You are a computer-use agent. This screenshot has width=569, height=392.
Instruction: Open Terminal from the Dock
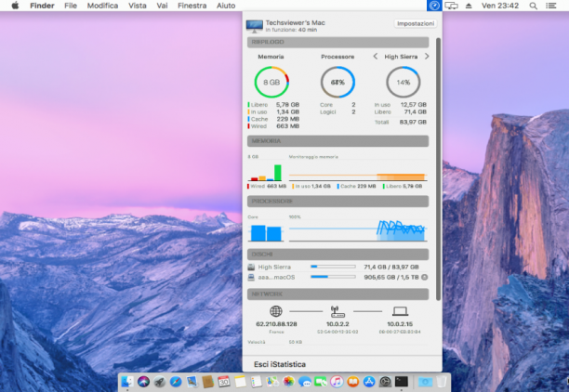point(402,382)
